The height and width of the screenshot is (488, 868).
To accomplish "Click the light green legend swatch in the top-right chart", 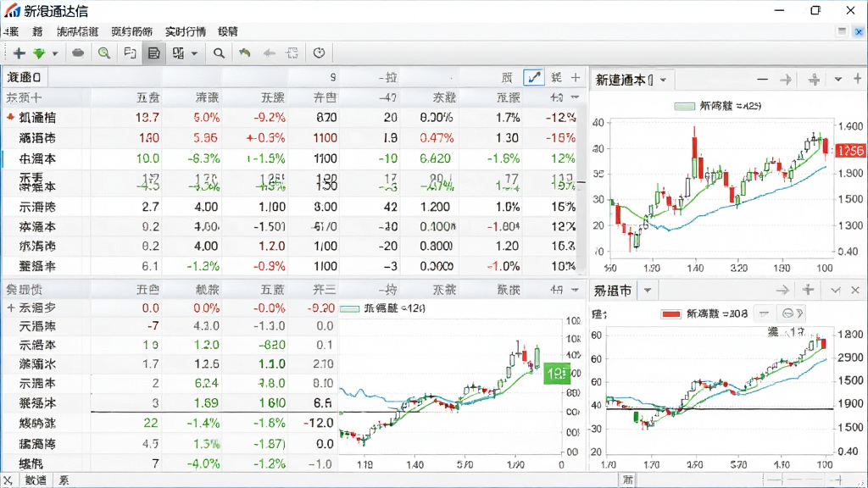I will pos(685,106).
